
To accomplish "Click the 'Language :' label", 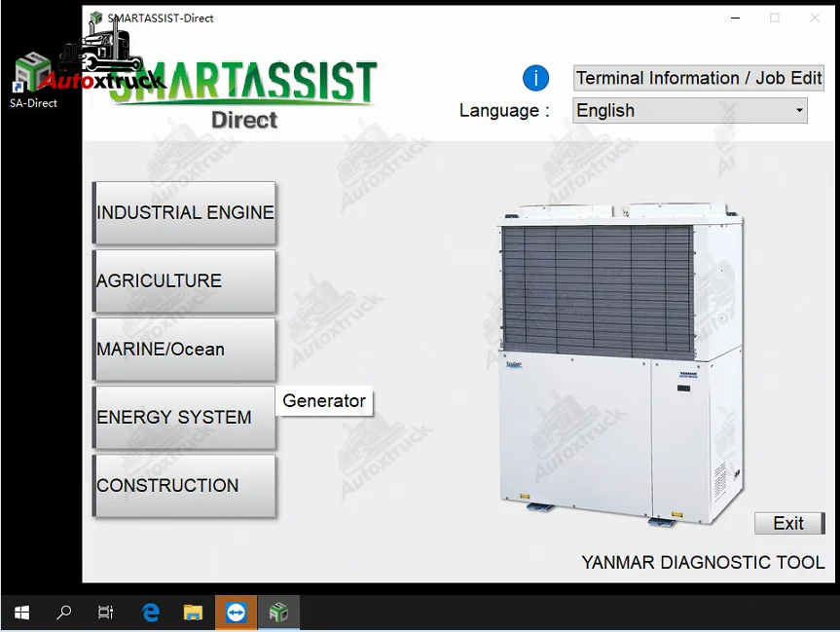I will pyautogui.click(x=504, y=110).
